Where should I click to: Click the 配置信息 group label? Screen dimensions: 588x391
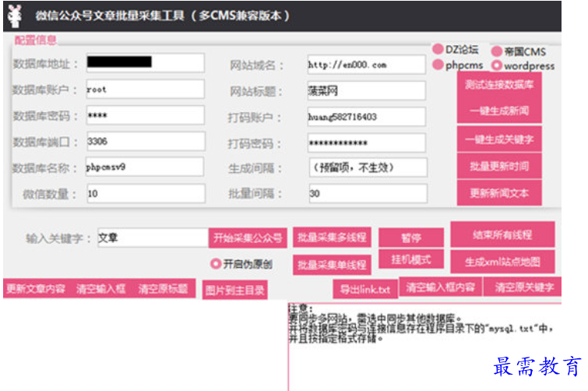[x=35, y=40]
